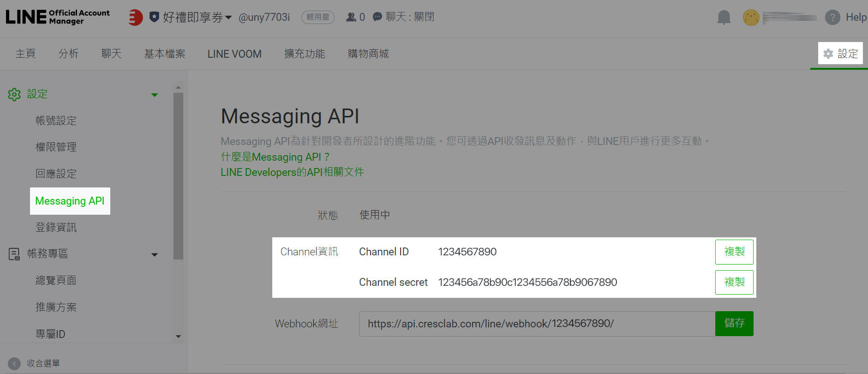The image size is (868, 374).
Task: Switch to the 分析 tab
Action: [68, 54]
